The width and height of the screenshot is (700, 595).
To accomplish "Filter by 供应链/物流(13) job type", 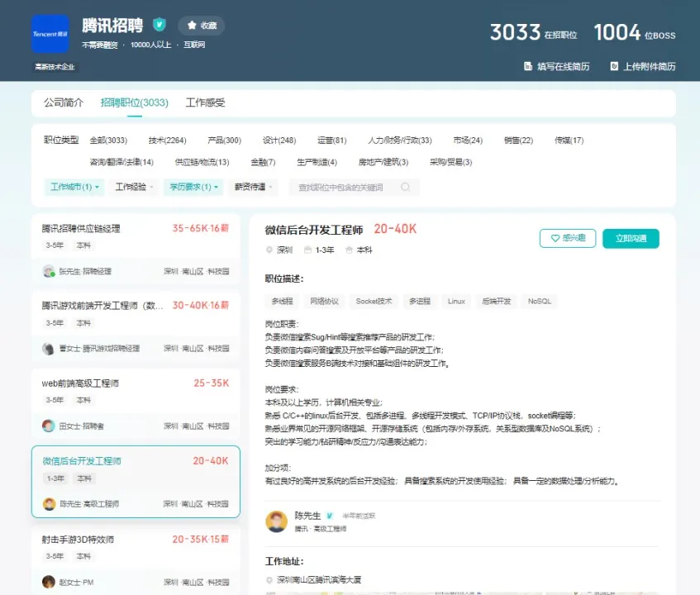I will coord(202,162).
